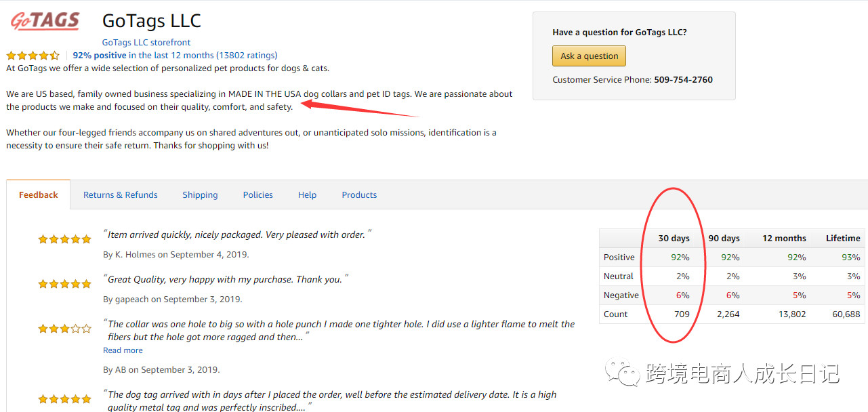Click the GoTags logo image
Image resolution: width=868 pixels, height=412 pixels.
(x=45, y=20)
